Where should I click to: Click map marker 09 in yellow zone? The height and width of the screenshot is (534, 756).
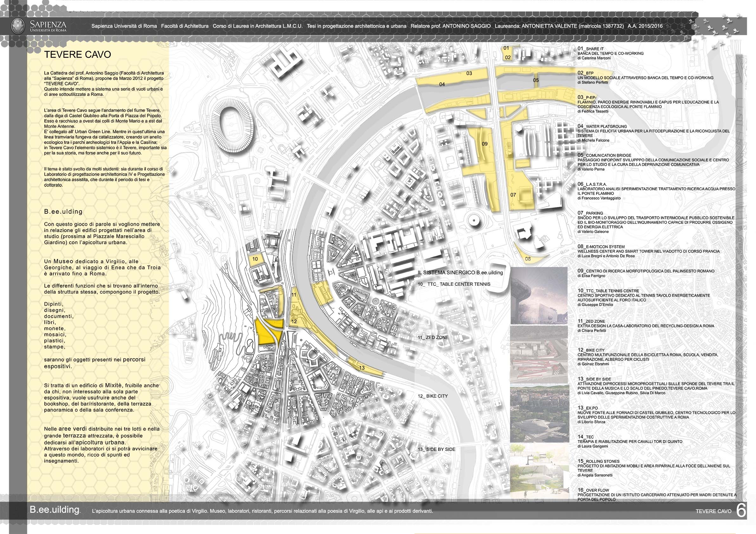484,144
